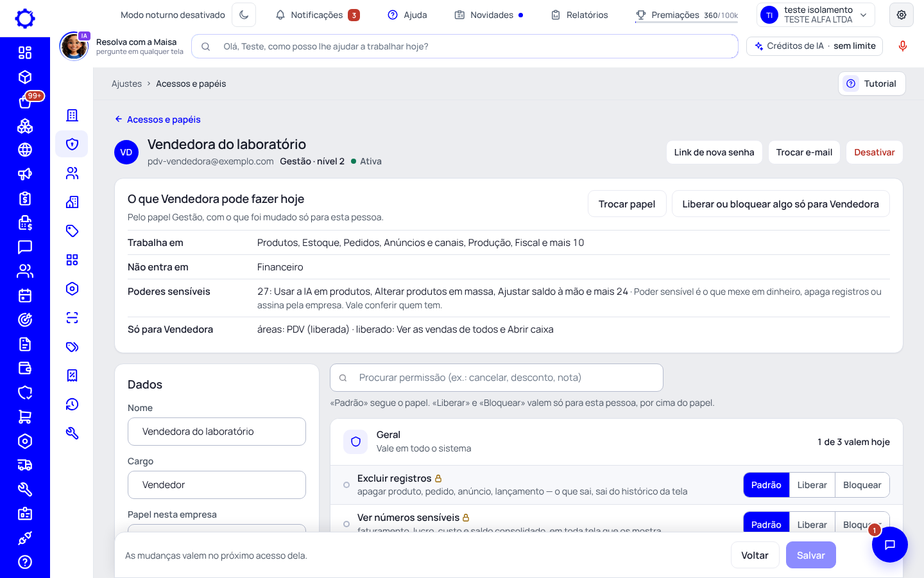The image size is (924, 578).
Task: Open Novidades in the top bar
Action: click(x=488, y=15)
